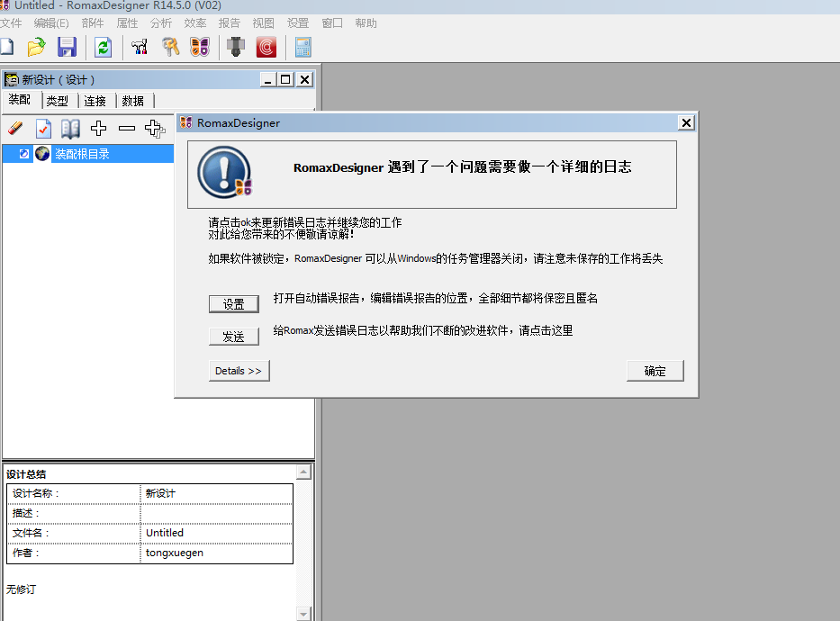Image resolution: width=840 pixels, height=621 pixels.
Task: Click the 新设计 design name cell
Action: [216, 493]
